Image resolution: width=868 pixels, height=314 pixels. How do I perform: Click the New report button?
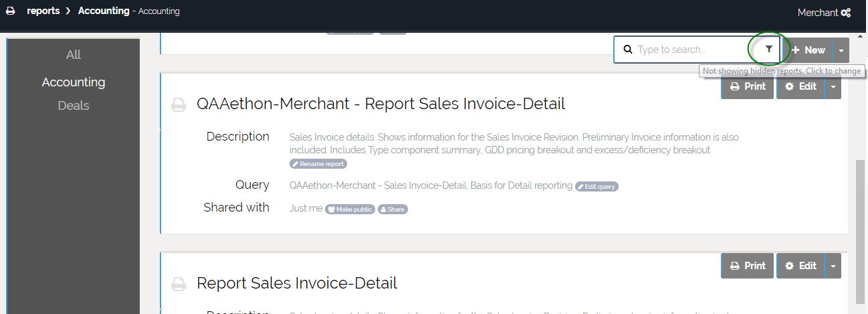pos(808,50)
